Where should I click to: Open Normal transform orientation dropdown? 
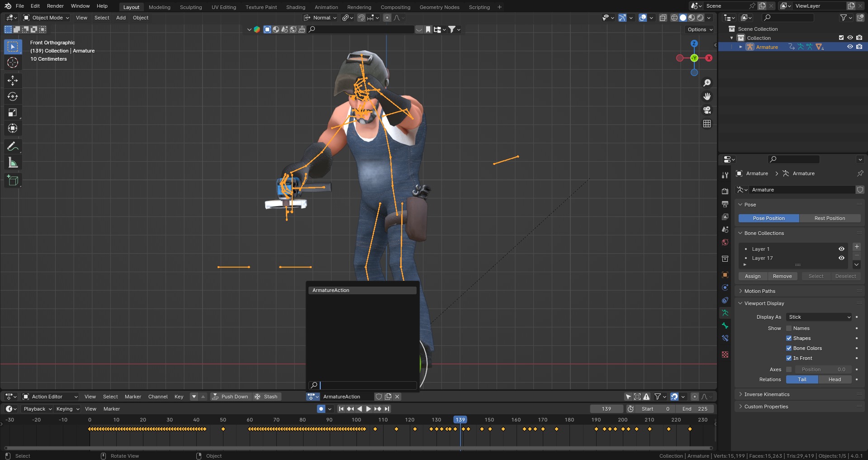(x=320, y=18)
